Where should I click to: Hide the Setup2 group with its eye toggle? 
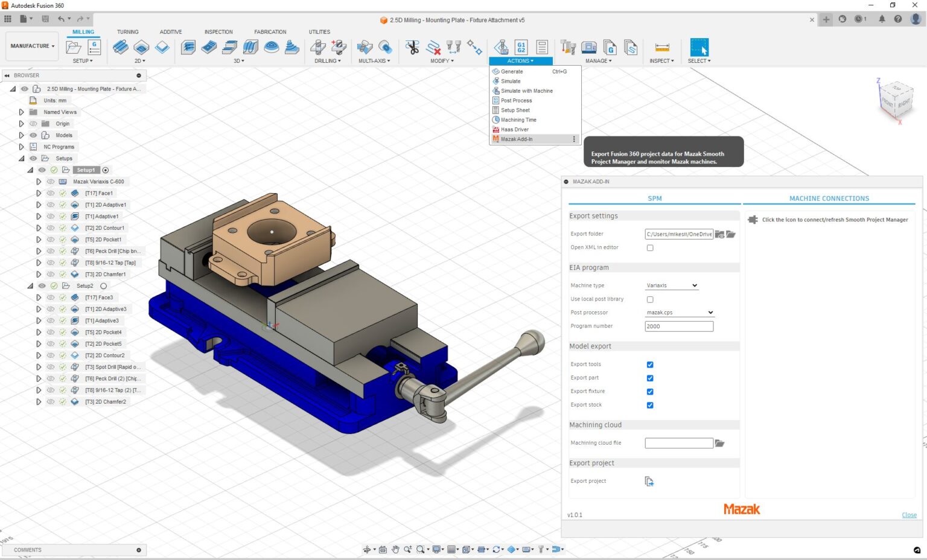[x=42, y=285]
